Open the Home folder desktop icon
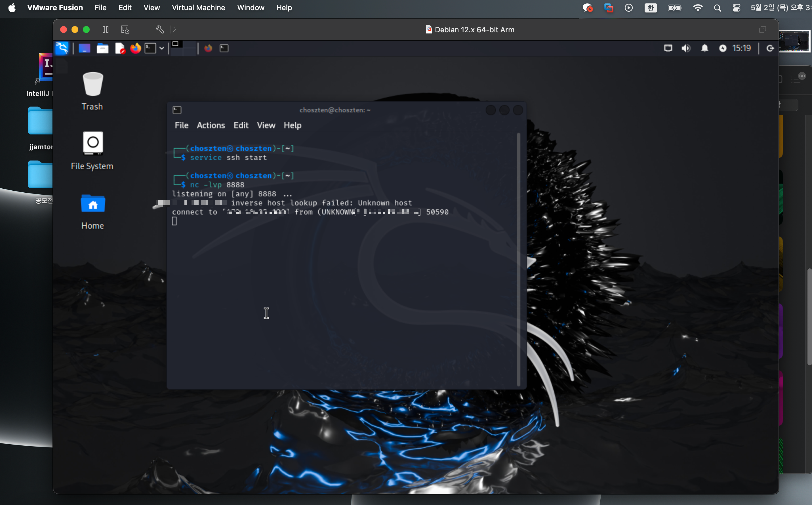Viewport: 812px width, 505px height. (93, 204)
